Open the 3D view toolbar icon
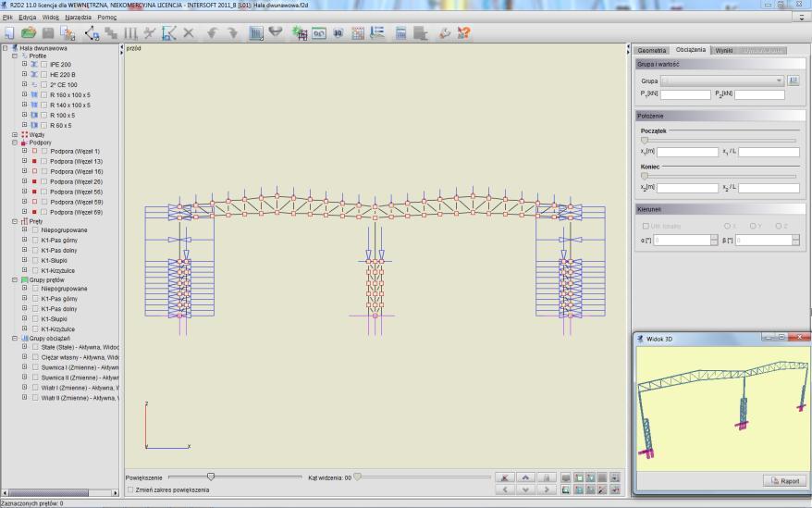812x508 pixels. 338,33
